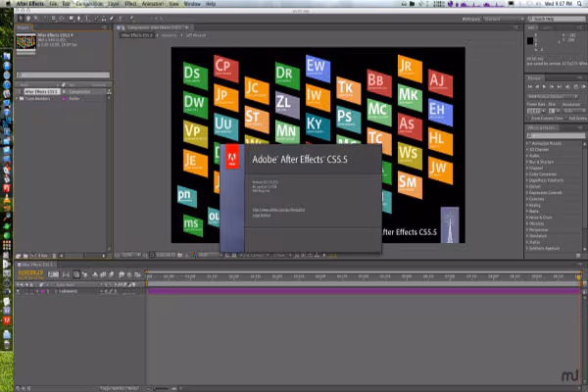
Task: Select the Zoom tool in the toolbar
Action: (36, 19)
